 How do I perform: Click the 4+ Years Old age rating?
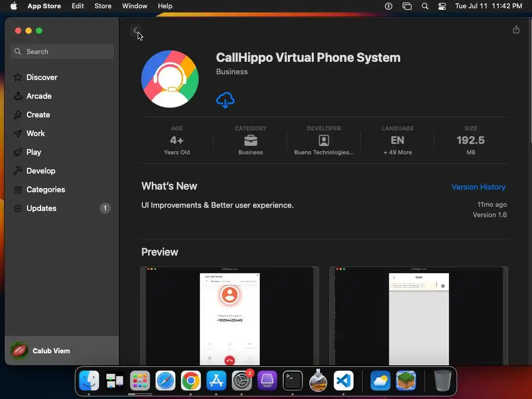[177, 140]
